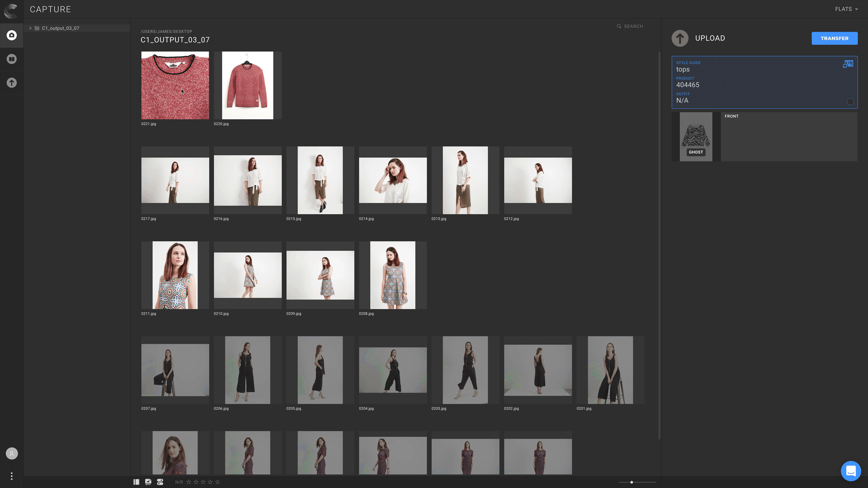This screenshot has width=868, height=488.
Task: Adjust the thumbnail size slider
Action: click(632, 482)
